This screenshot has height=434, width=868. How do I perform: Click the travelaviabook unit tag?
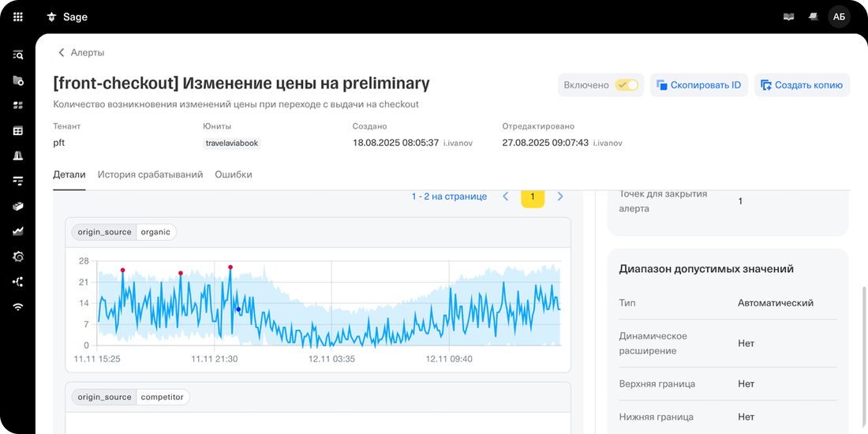[233, 144]
